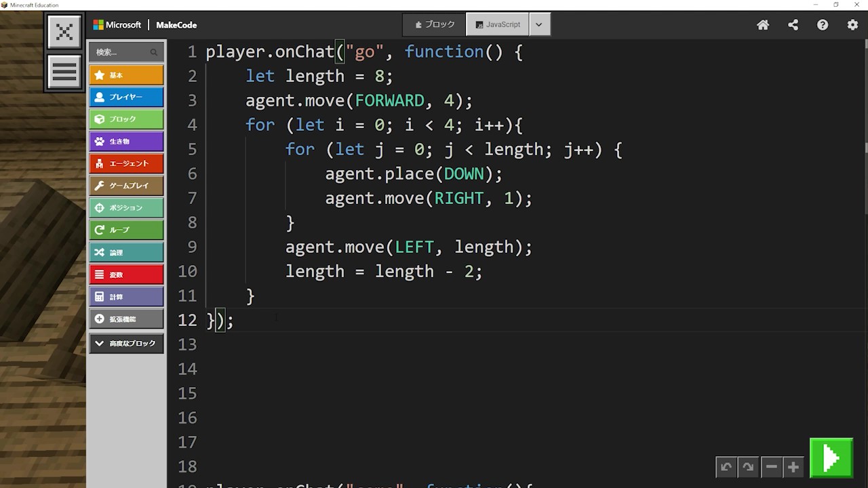This screenshot has height=488, width=868.
Task: Open the ループ block category
Action: tap(126, 230)
